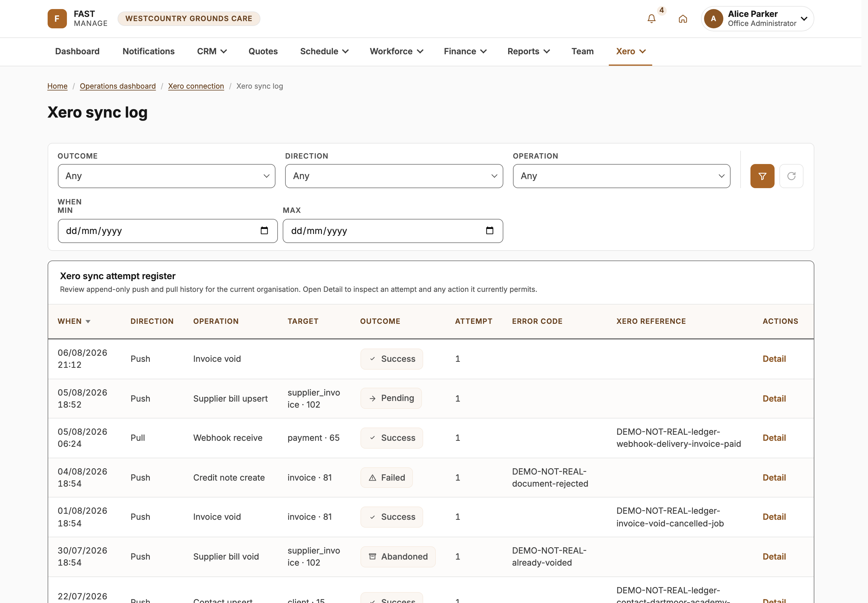This screenshot has height=603, width=868.
Task: Click the home icon in header
Action: 683,18
